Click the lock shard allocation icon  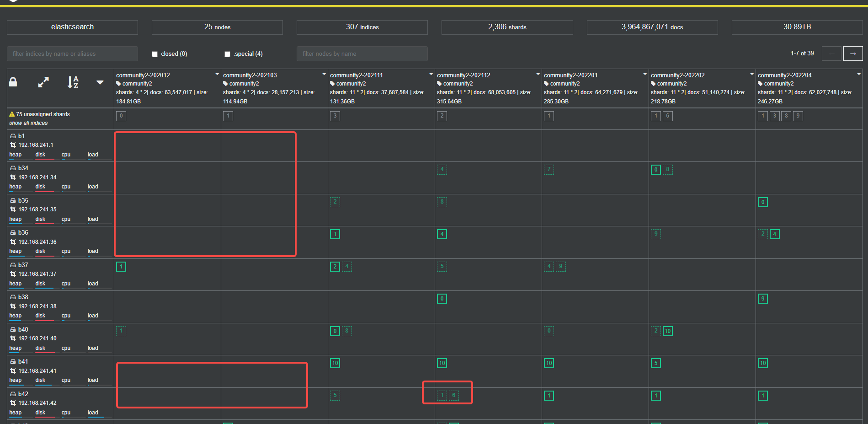tap(13, 82)
